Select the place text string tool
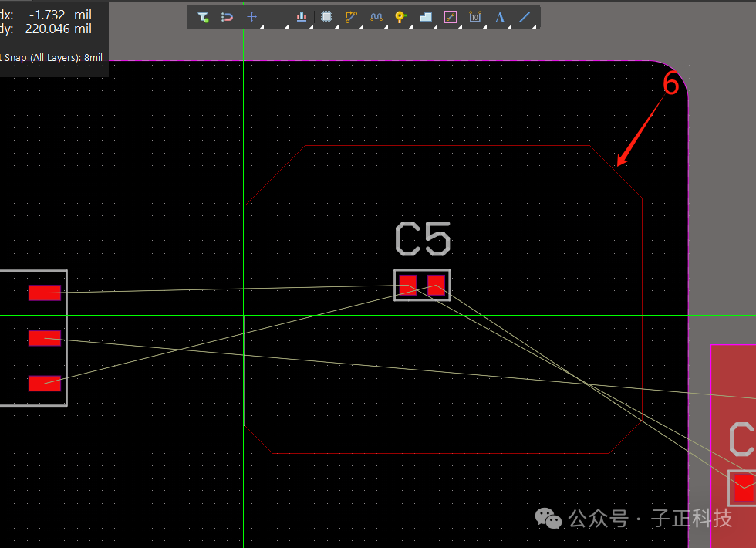The height and width of the screenshot is (548, 756). click(x=500, y=17)
